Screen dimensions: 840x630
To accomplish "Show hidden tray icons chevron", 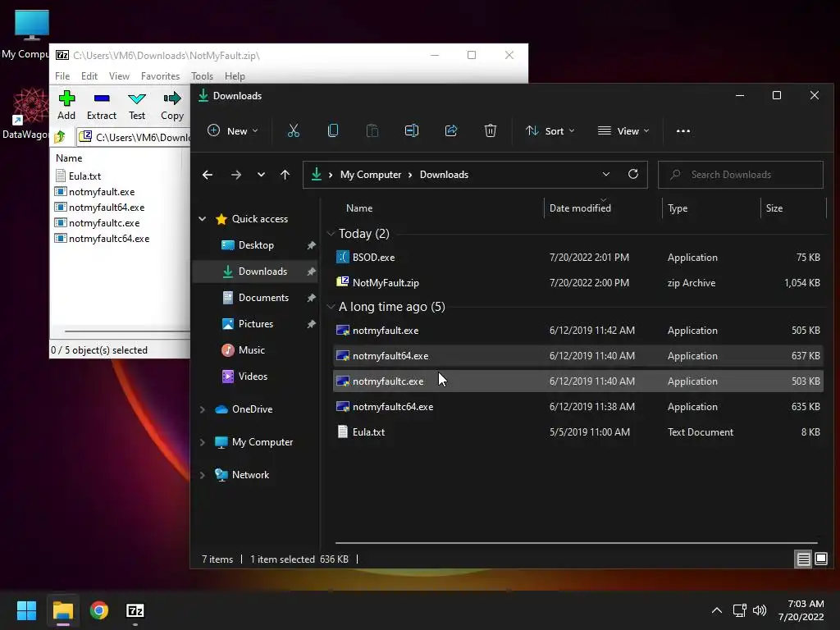I will 717,610.
